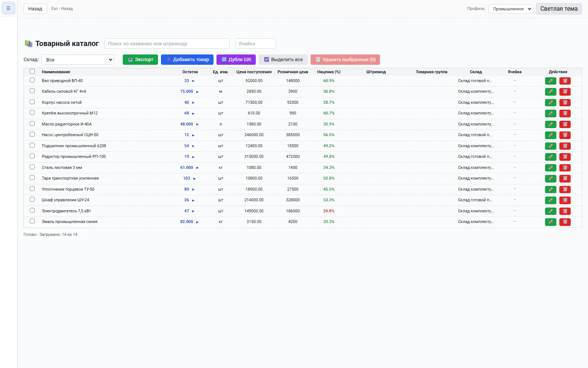Edit the Вал приводной ВП-40 item

click(x=551, y=81)
